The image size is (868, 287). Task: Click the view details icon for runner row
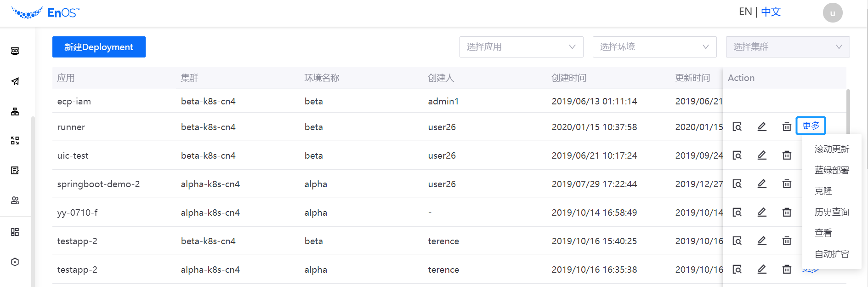click(737, 126)
